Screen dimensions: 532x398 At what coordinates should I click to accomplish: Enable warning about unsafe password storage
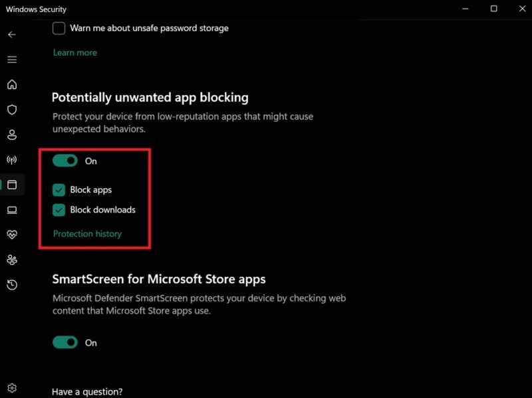(59, 28)
